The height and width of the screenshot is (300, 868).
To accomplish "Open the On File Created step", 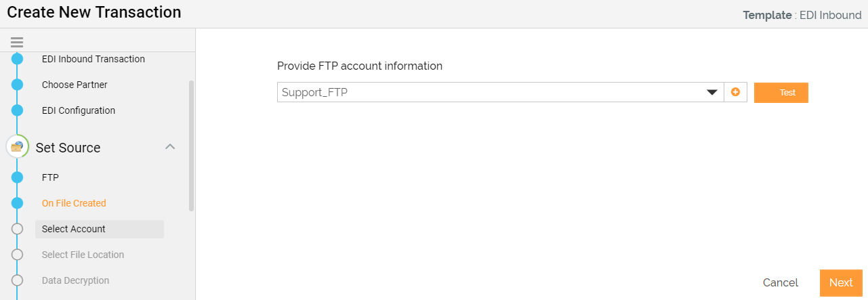I will pos(74,203).
